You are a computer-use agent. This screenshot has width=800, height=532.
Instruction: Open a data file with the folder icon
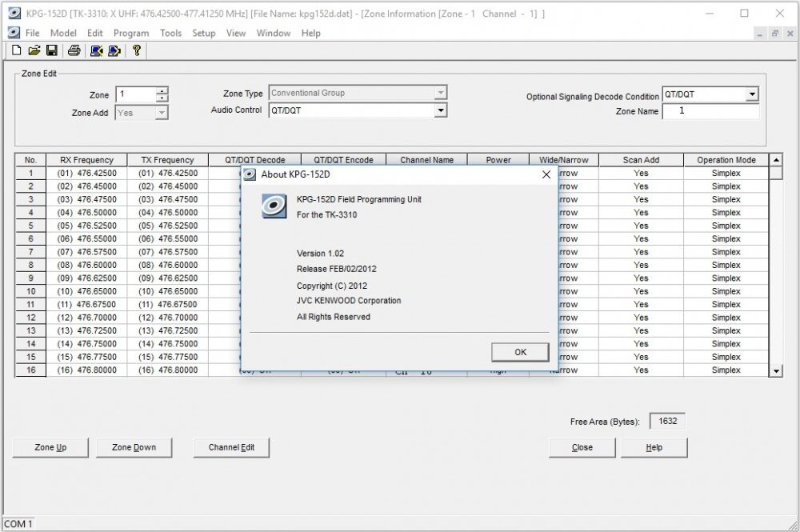[34, 50]
